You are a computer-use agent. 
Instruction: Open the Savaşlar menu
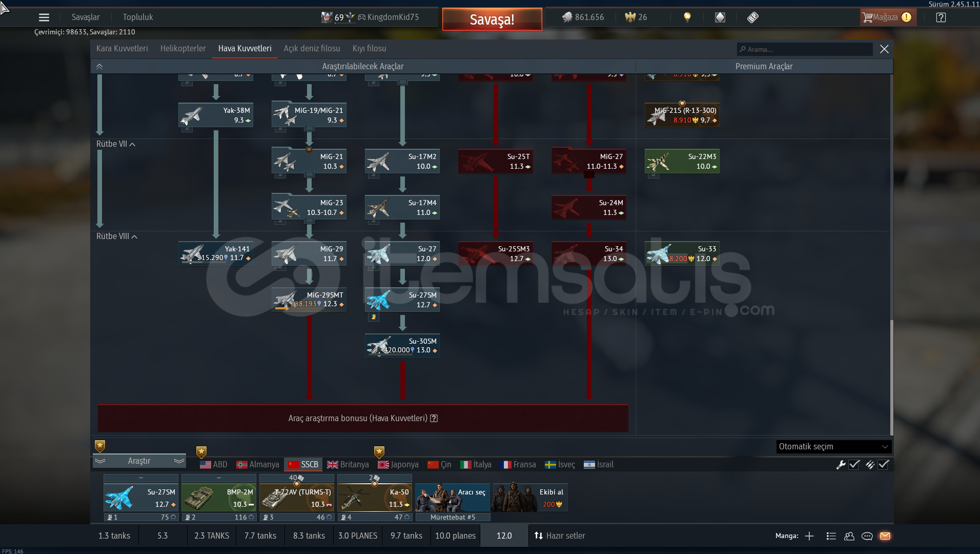pyautogui.click(x=86, y=17)
